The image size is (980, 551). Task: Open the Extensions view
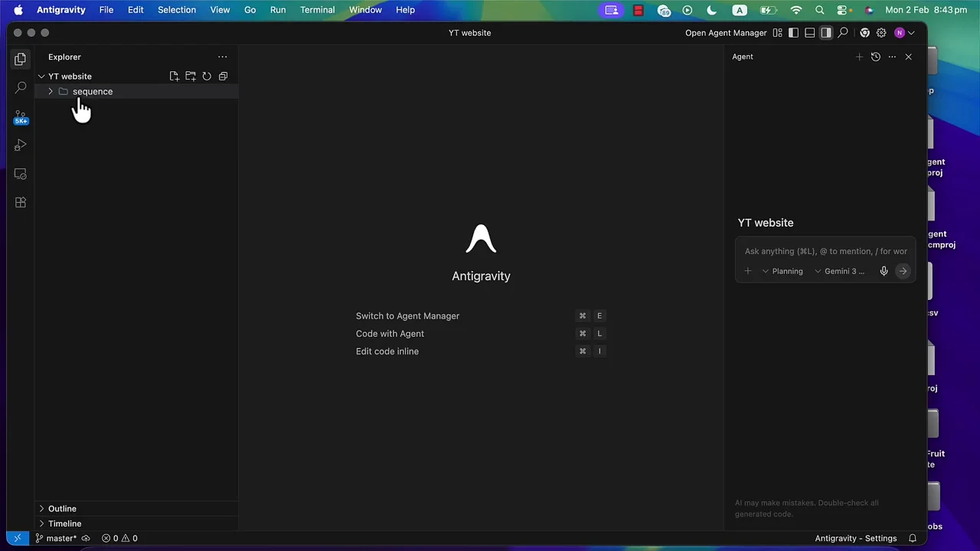(x=21, y=202)
